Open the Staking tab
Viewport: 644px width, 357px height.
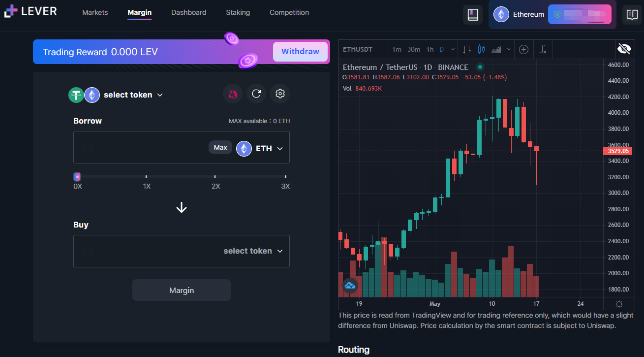point(238,12)
